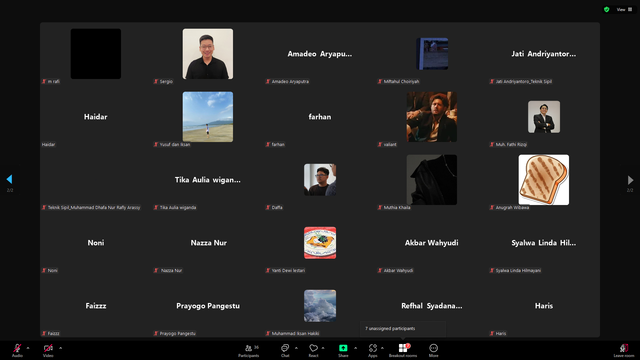Viewport: 640px width, 360px height.
Task: Click muted mic icon beside Sergio's name
Action: [156, 82]
